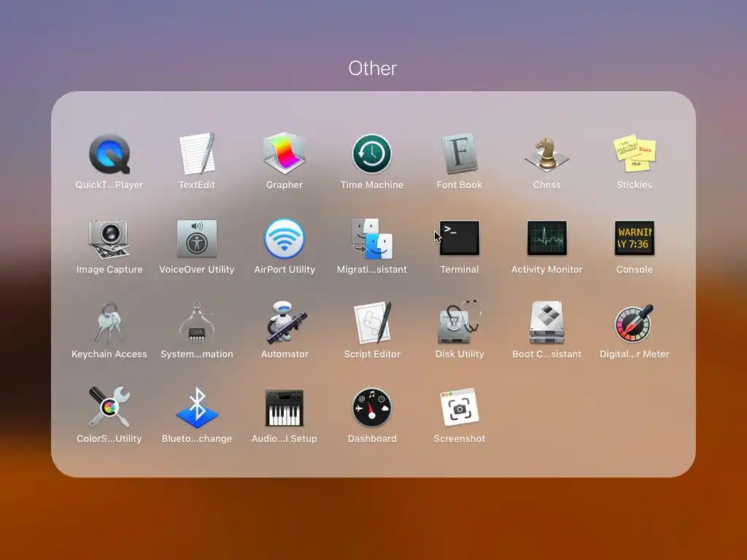The image size is (747, 560).
Task: Open QuickTime Player app icon
Action: click(x=109, y=154)
